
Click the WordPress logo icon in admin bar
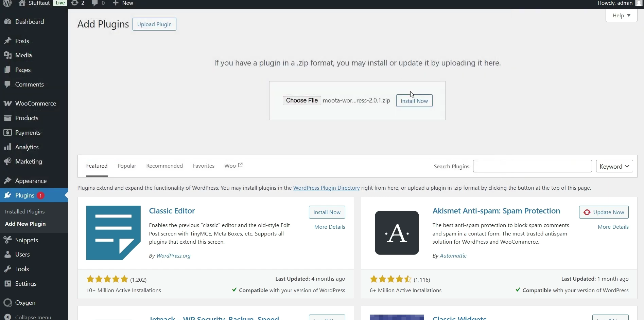7,3
